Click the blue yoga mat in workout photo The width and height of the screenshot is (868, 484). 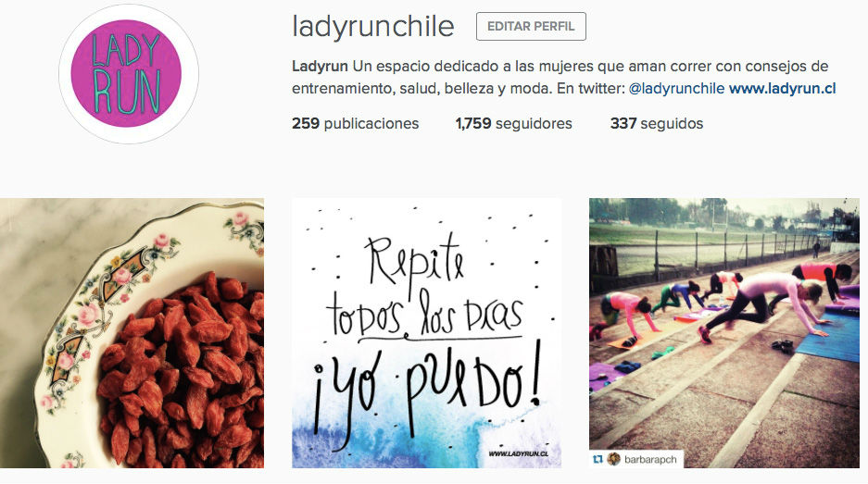coord(828,339)
